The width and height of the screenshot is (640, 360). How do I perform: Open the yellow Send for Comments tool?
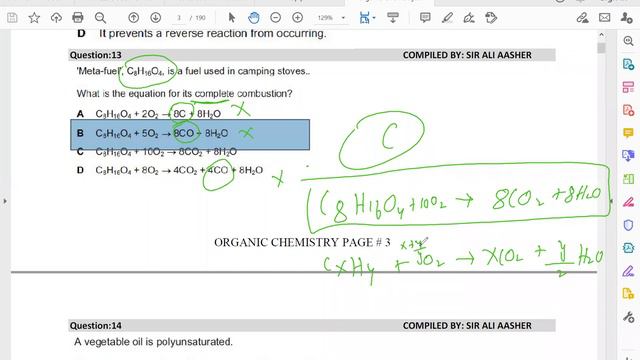(629, 293)
